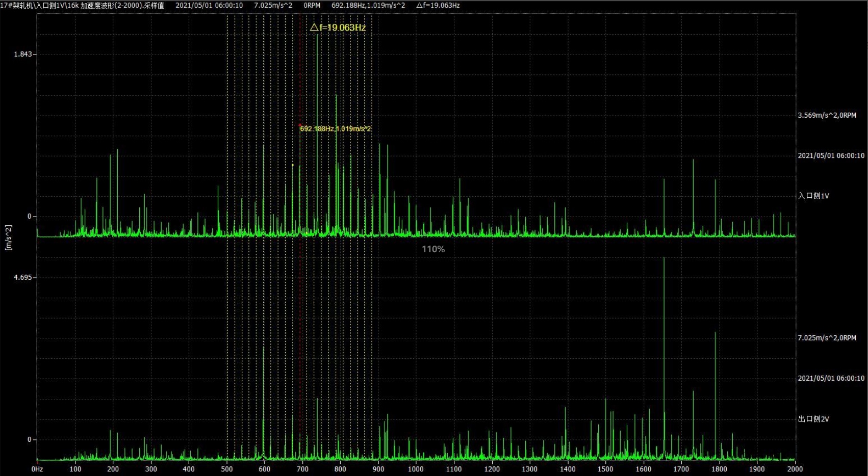Click the 0Hz origin label on the X-axis
The width and height of the screenshot is (868, 476).
pyautogui.click(x=37, y=469)
